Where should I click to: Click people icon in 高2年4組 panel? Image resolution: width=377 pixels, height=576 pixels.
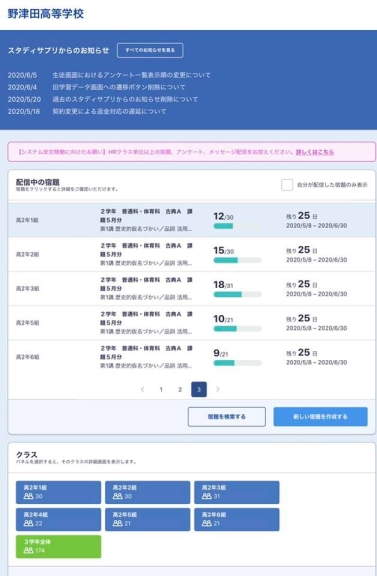click(x=28, y=523)
